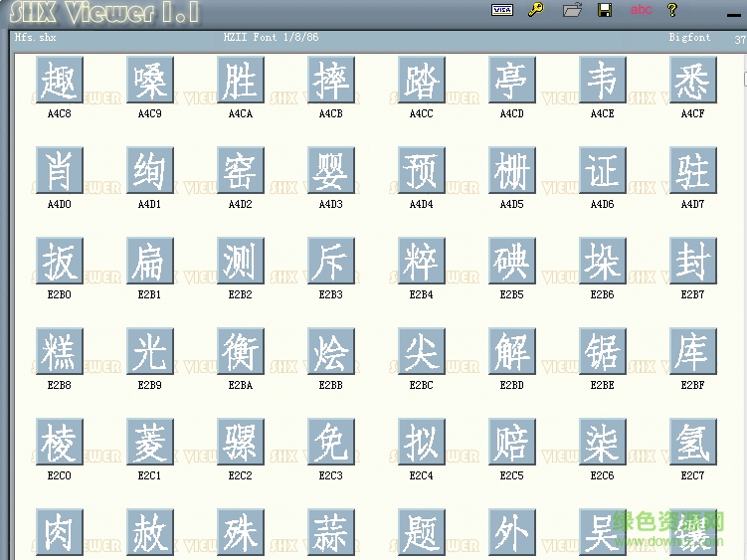
Task: Click the character tile coded A4D6
Action: (602, 170)
